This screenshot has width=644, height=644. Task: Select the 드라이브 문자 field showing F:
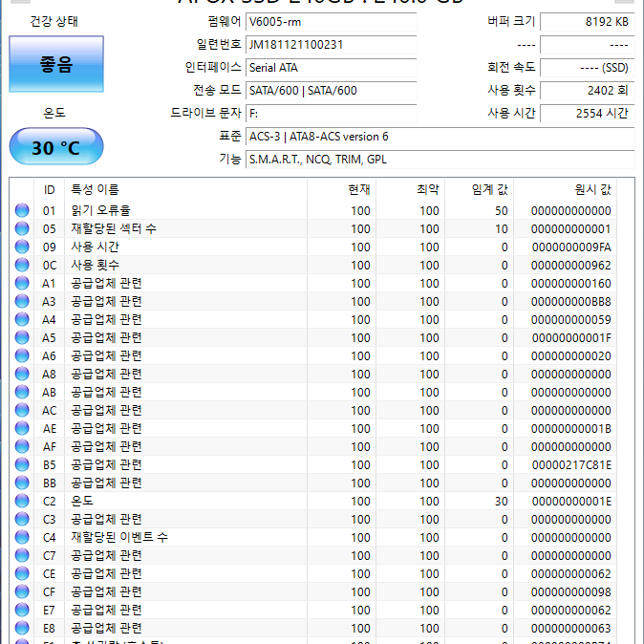[x=331, y=114]
